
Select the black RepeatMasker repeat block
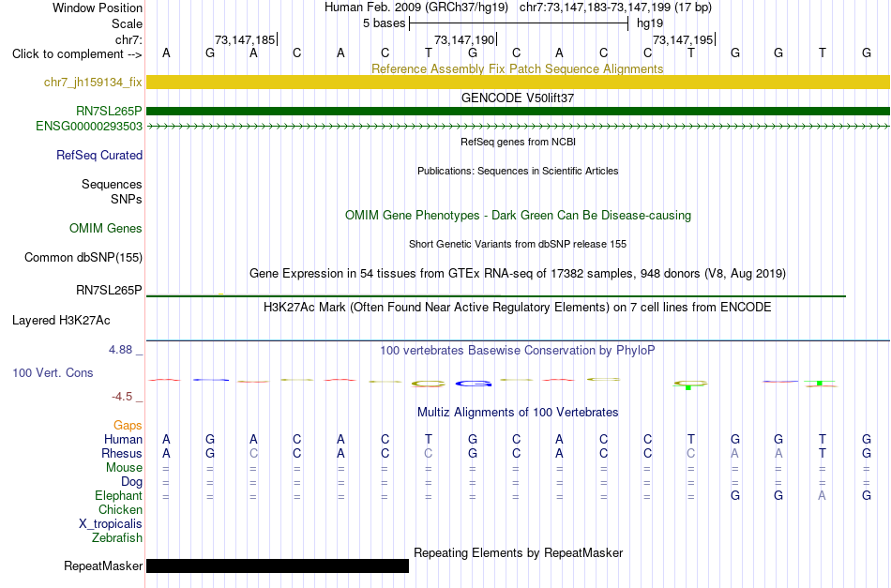(278, 565)
